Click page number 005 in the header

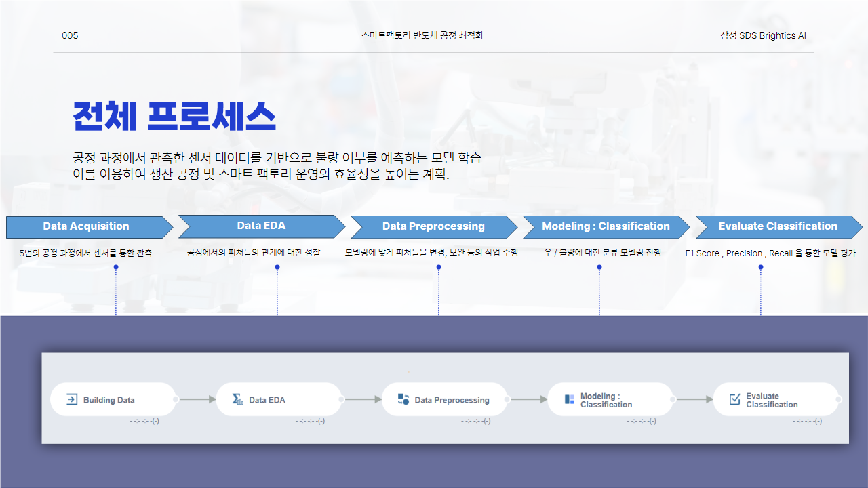70,36
